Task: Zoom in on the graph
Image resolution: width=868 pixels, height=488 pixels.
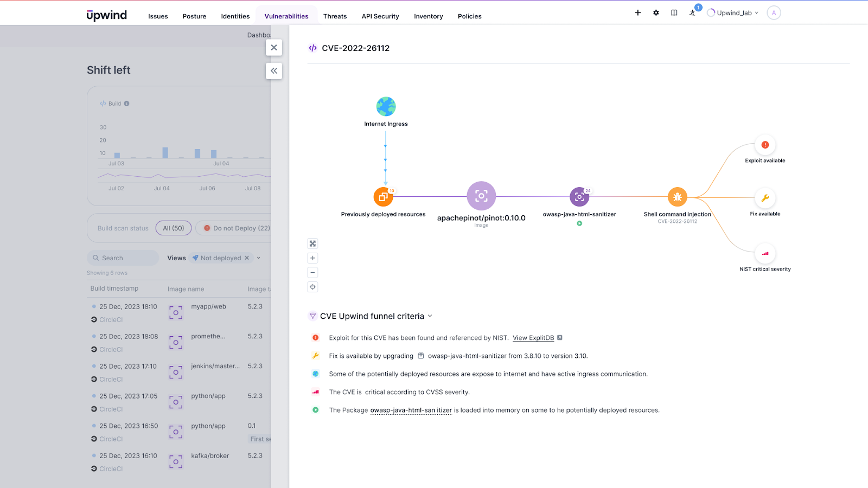Action: 312,258
